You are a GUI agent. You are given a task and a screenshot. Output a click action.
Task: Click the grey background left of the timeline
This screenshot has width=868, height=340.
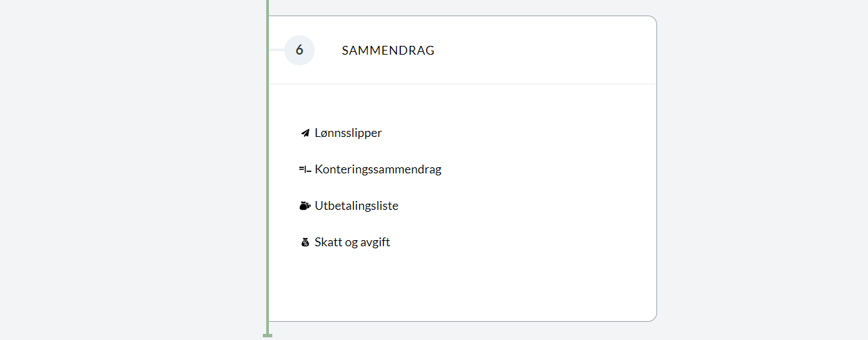tap(131, 169)
